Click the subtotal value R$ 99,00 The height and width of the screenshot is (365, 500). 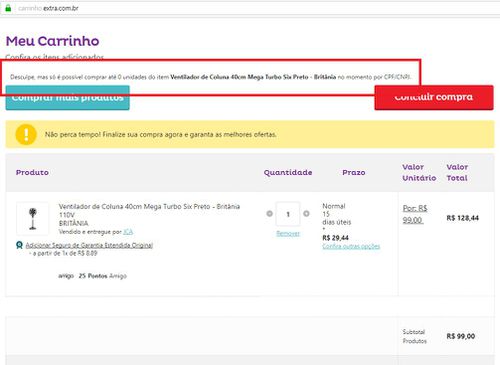(x=461, y=336)
